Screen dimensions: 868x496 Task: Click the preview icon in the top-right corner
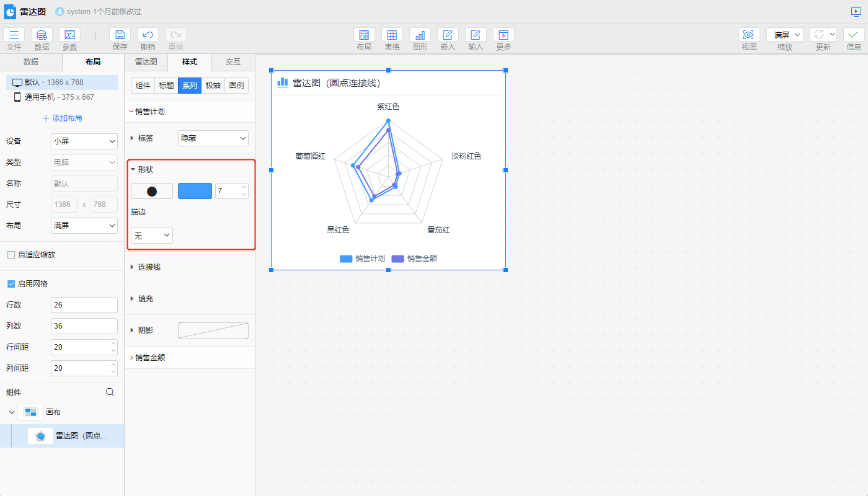(x=856, y=11)
